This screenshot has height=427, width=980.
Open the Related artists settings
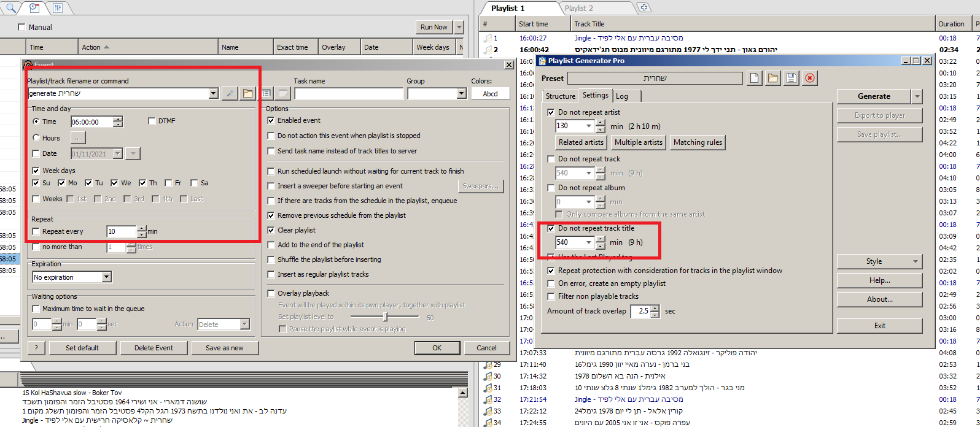[x=581, y=142]
